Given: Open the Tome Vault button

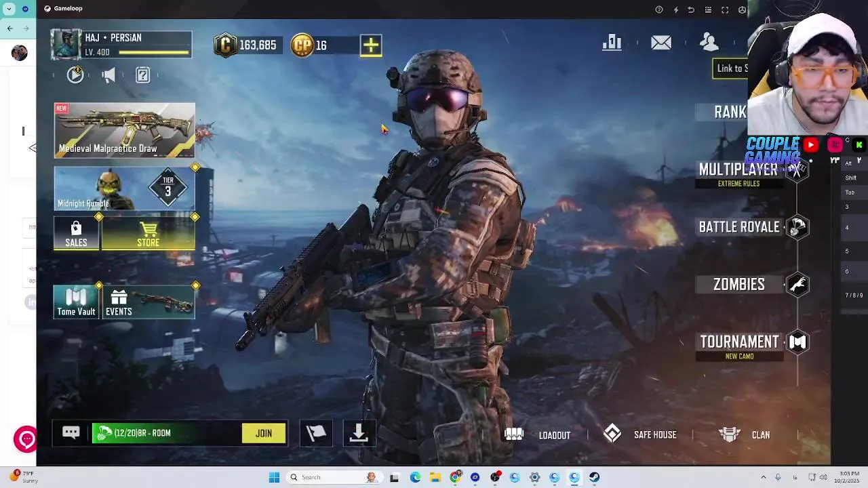Looking at the screenshot, I should (76, 302).
